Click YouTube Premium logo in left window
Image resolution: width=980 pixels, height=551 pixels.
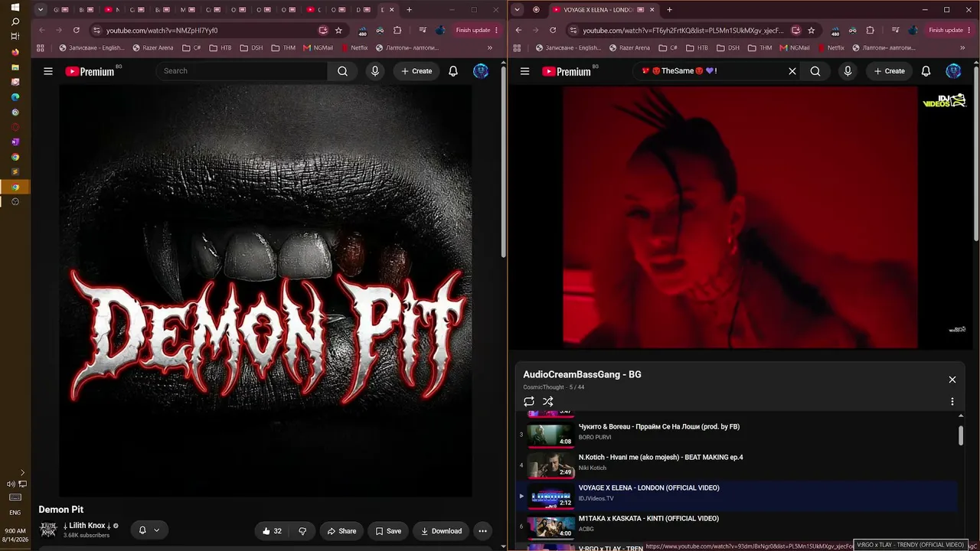90,71
